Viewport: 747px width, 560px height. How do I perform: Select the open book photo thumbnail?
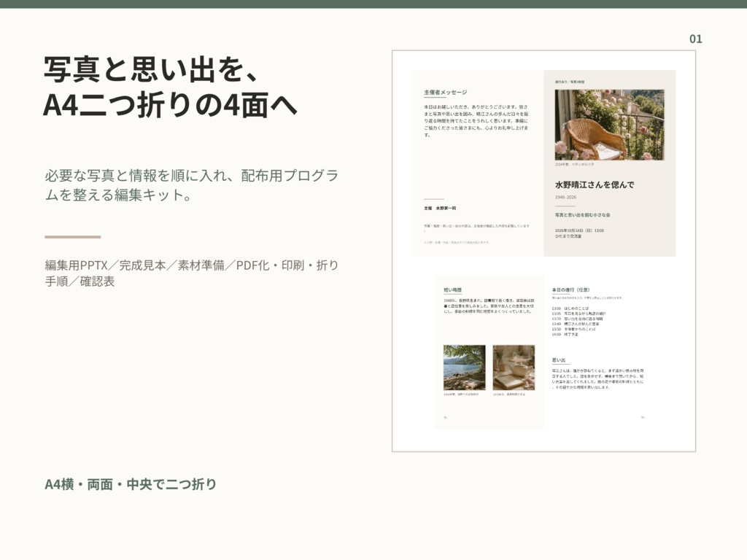coord(514,367)
